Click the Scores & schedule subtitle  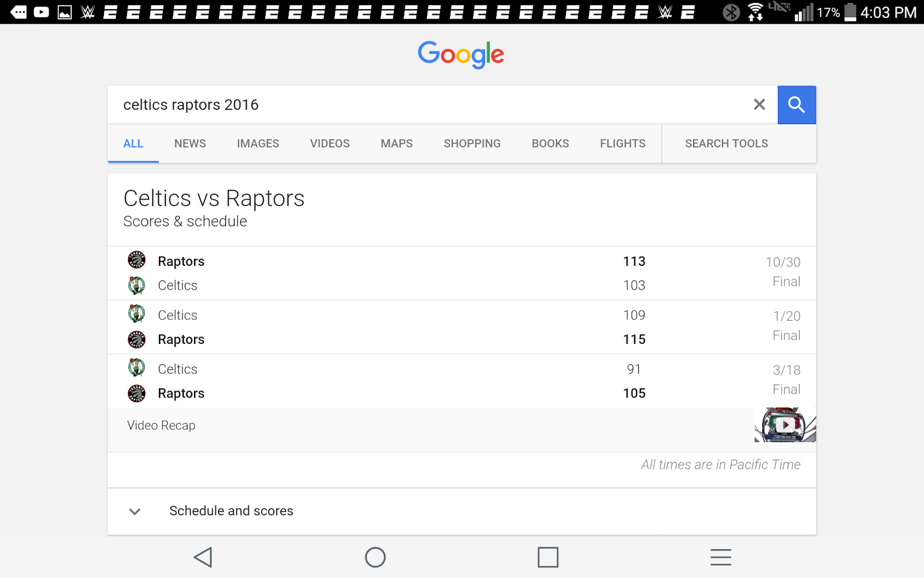tap(185, 221)
